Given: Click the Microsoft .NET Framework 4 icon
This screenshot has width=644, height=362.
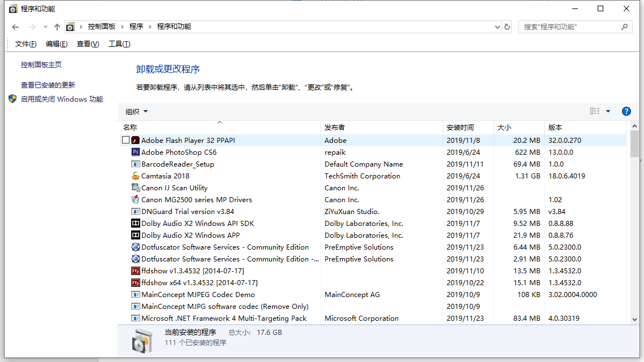Looking at the screenshot, I should [136, 319].
